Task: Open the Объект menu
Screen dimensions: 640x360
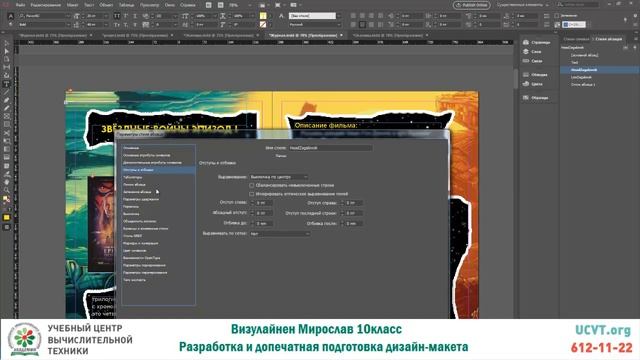Action: [106, 5]
